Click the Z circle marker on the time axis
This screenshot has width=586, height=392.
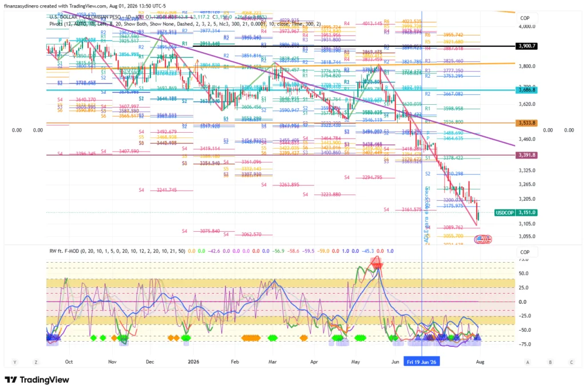36,362
